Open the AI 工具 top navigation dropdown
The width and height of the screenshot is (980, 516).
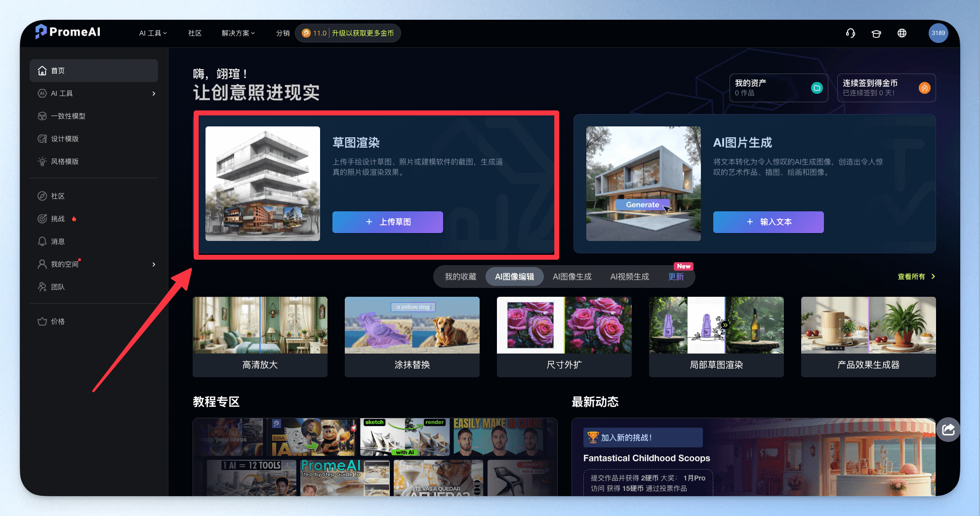pos(153,33)
